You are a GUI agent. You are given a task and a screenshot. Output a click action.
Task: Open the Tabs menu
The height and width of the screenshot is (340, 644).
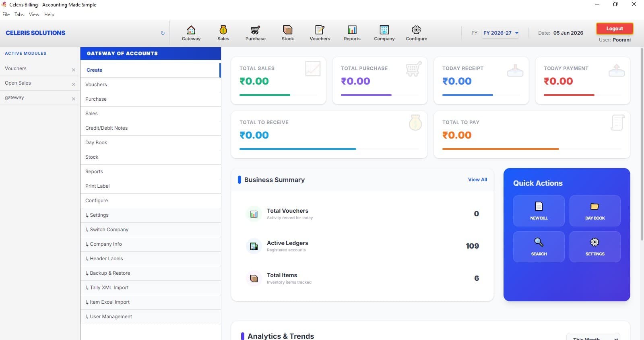[19, 15]
